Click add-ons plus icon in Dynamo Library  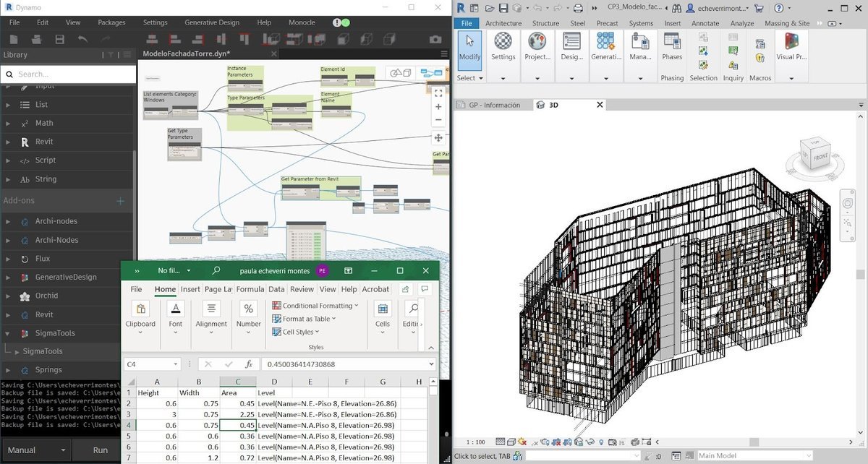121,201
